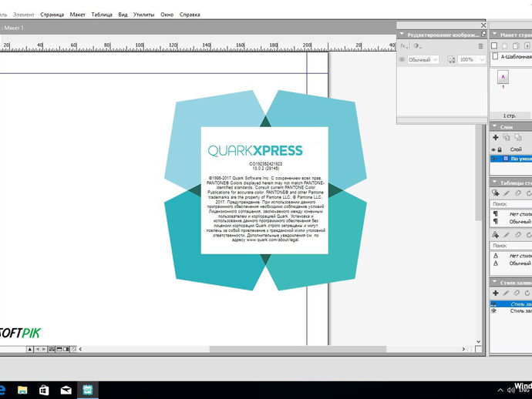This screenshot has width=532, height=399.
Task: Open the Вид menu
Action: [x=123, y=15]
